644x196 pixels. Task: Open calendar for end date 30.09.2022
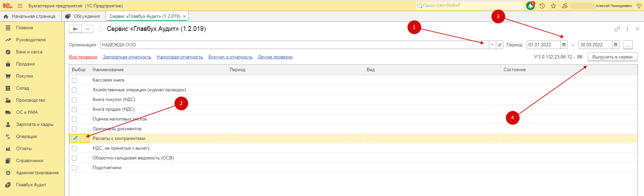[x=615, y=45]
